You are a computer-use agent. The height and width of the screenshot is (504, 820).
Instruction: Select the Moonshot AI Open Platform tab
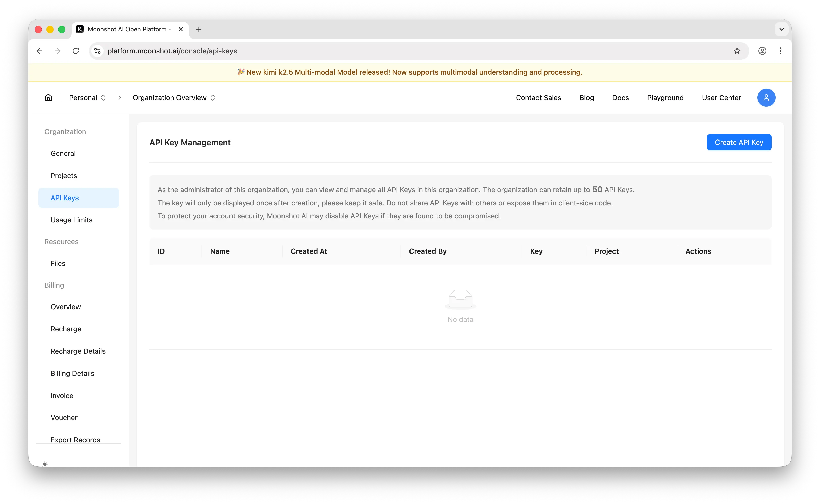(127, 29)
